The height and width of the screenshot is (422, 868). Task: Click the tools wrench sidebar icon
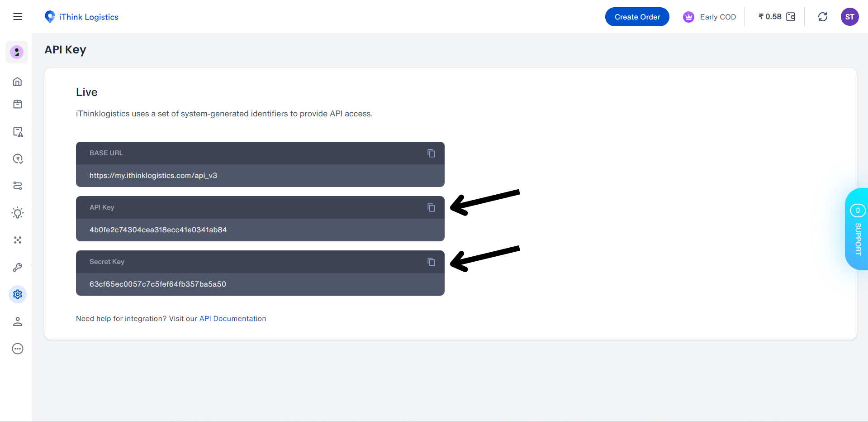tap(18, 267)
